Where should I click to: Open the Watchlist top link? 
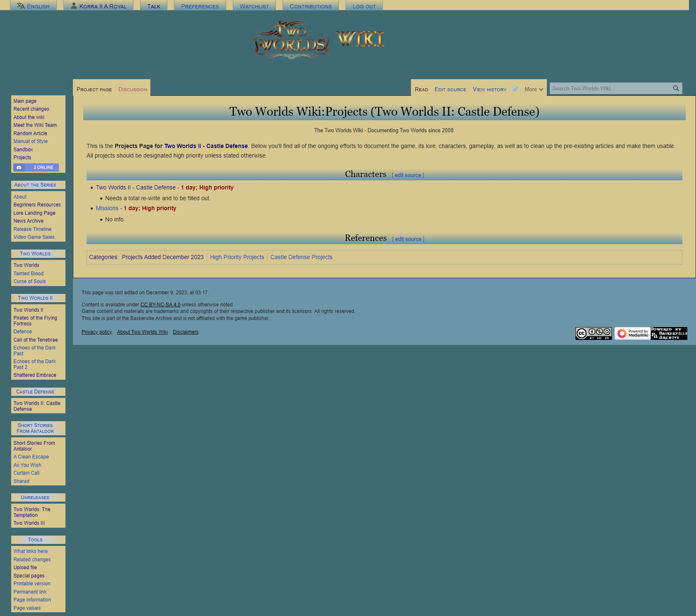(x=254, y=6)
